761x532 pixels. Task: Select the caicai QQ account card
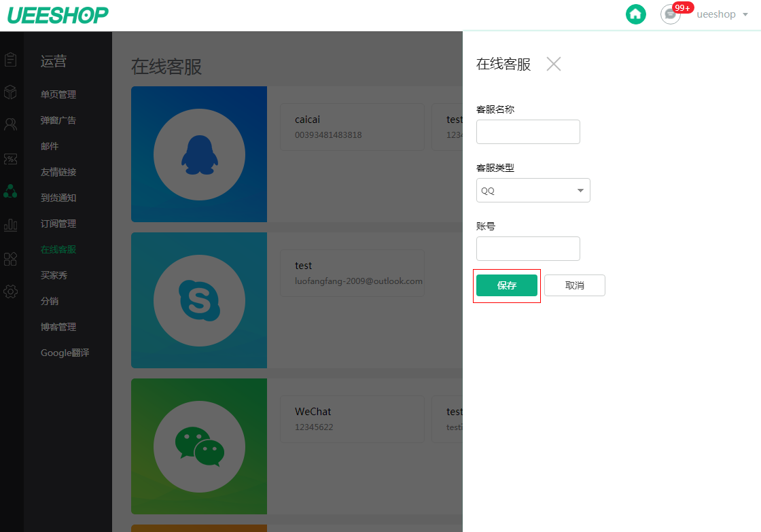click(353, 126)
